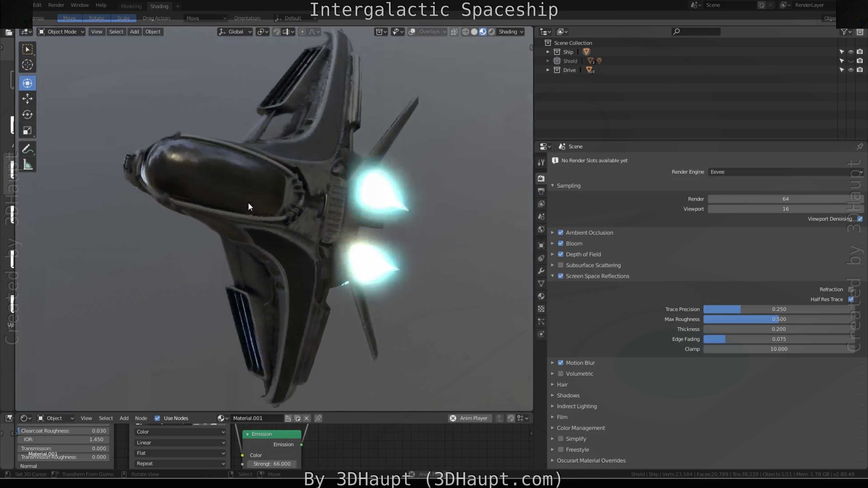The height and width of the screenshot is (488, 868).
Task: Select the Scale tool in the viewport toolbar
Action: (27, 131)
